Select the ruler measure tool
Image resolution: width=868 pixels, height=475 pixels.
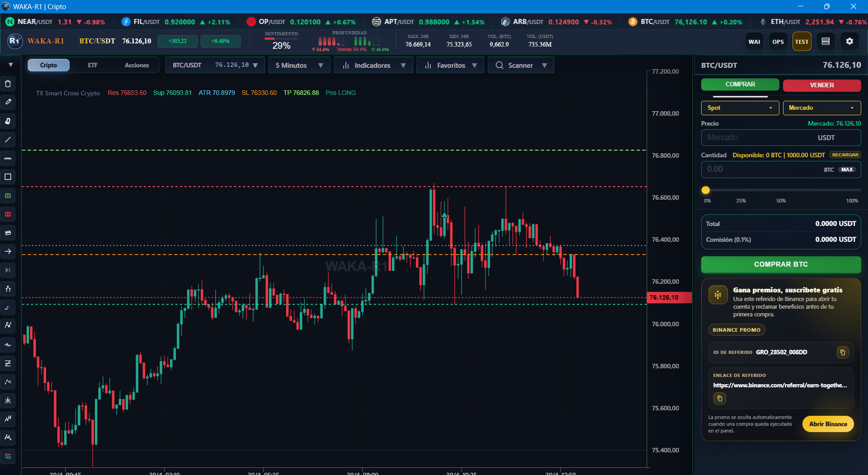tap(8, 158)
